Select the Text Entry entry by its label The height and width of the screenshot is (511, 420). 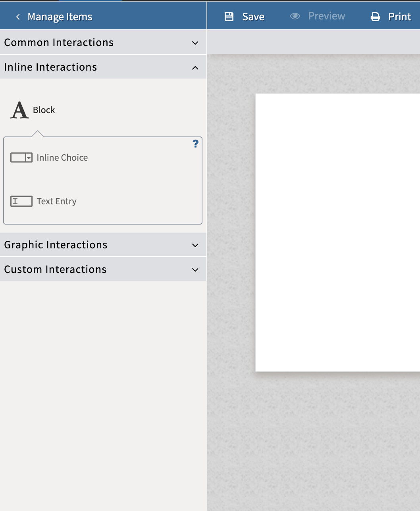click(x=56, y=201)
